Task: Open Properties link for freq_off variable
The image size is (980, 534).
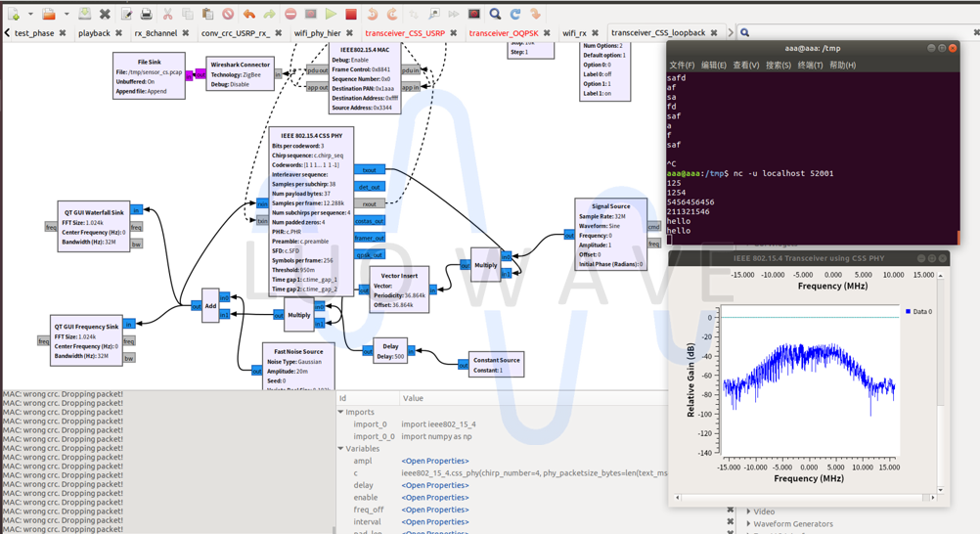Action: pos(434,510)
